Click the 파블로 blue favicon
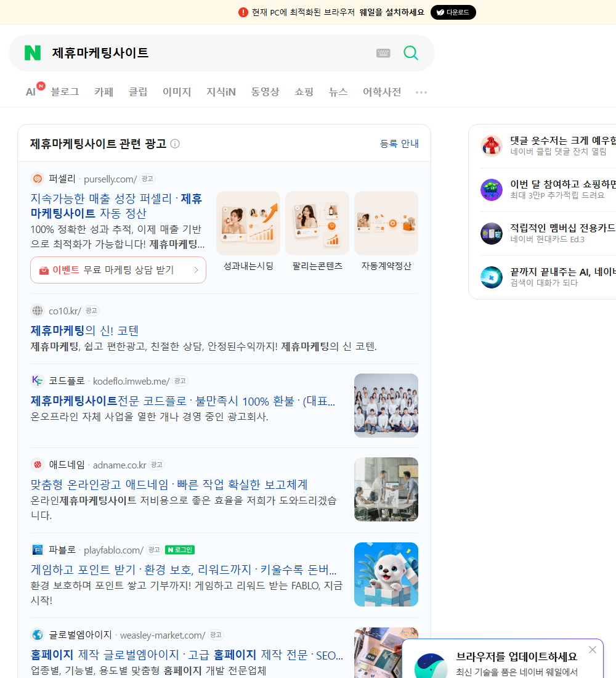 tap(38, 550)
